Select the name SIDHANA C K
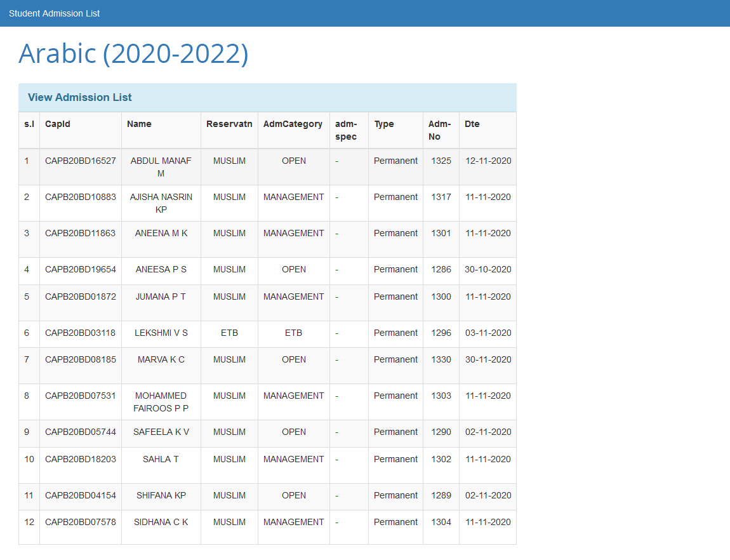 [161, 522]
